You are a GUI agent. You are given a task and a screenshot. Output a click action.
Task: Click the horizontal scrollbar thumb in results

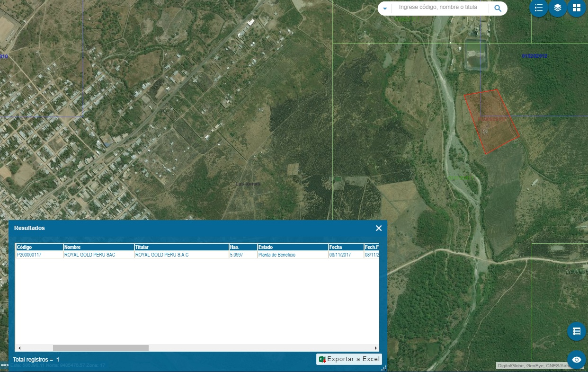100,348
